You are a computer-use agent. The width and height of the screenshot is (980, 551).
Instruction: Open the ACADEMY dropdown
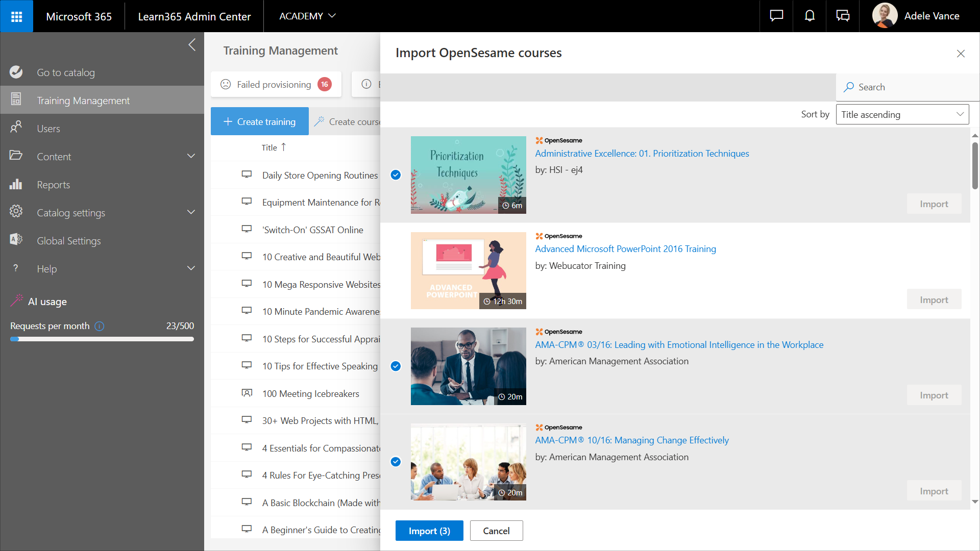click(x=307, y=16)
